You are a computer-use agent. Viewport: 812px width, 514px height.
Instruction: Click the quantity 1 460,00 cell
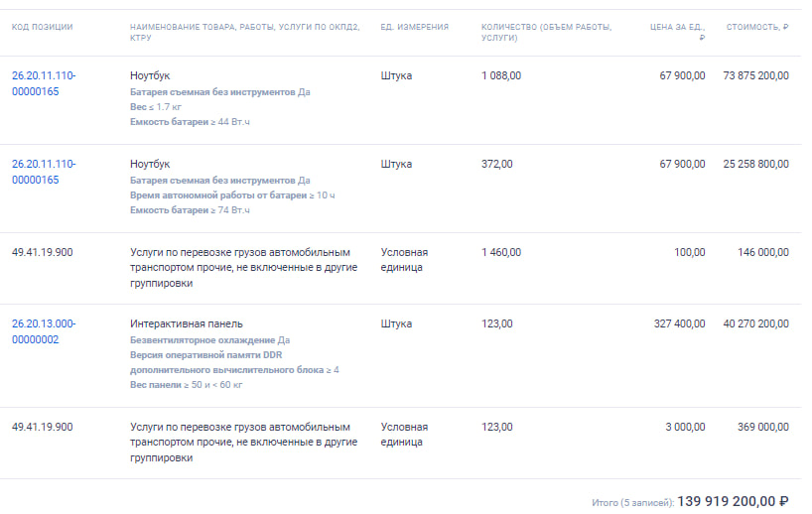501,253
